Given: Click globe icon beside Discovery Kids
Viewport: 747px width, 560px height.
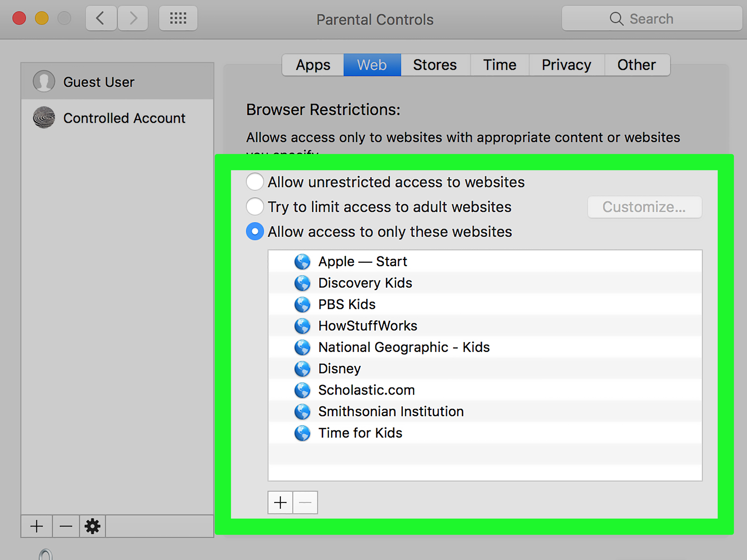Looking at the screenshot, I should 302,283.
